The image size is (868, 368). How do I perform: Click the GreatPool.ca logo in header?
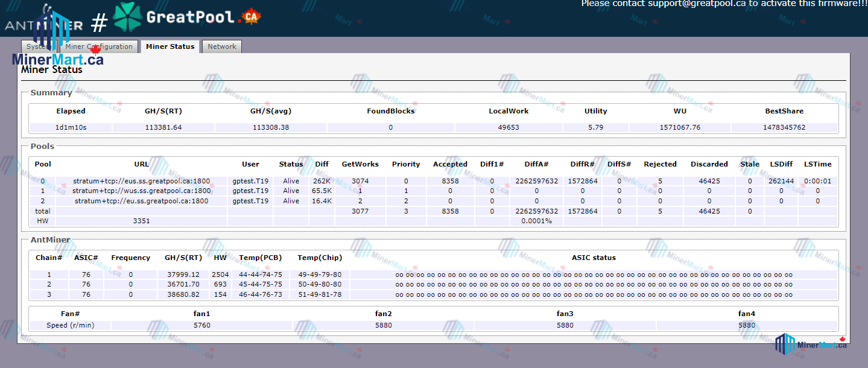click(187, 17)
